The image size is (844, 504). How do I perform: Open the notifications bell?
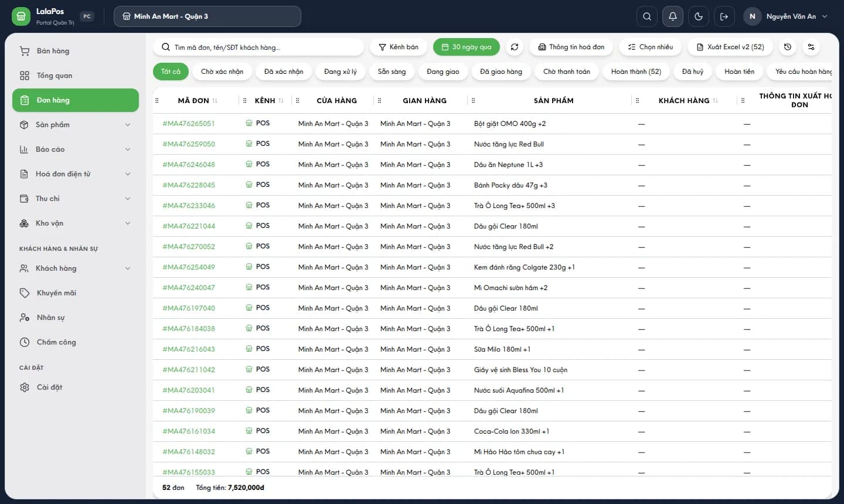[673, 16]
